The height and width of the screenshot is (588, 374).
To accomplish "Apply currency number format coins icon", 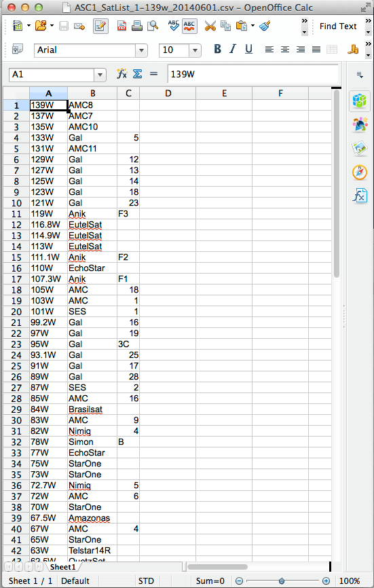I will (x=353, y=49).
